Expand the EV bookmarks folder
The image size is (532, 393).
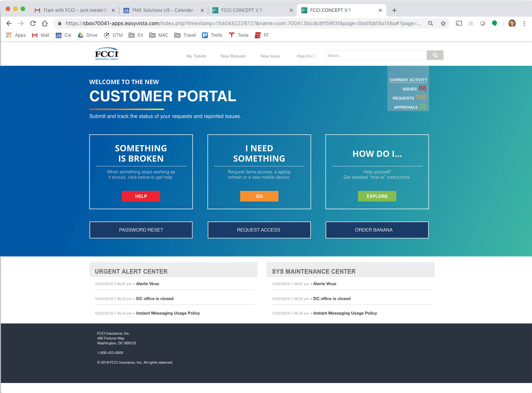coord(136,35)
